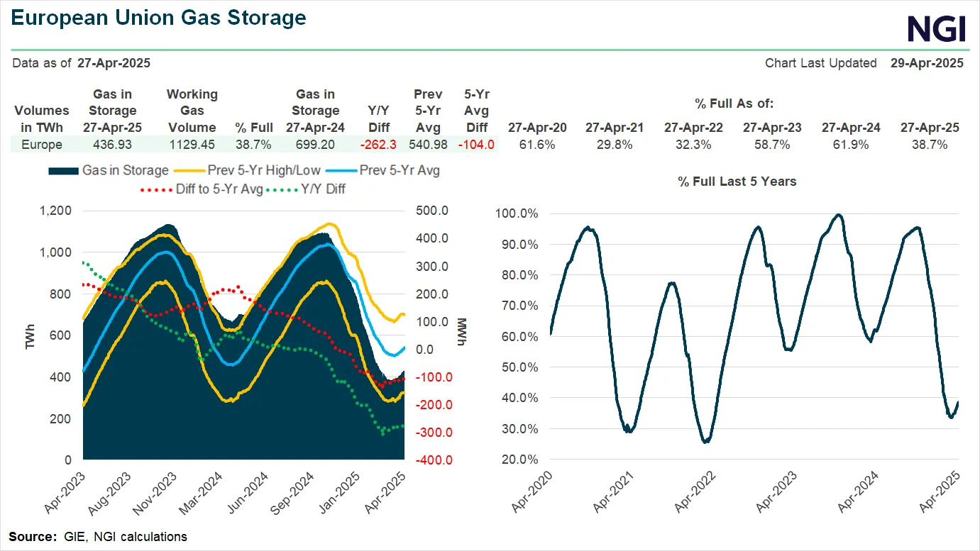Select the Europe row in the data table
This screenshot has width=980, height=551.
click(x=41, y=143)
